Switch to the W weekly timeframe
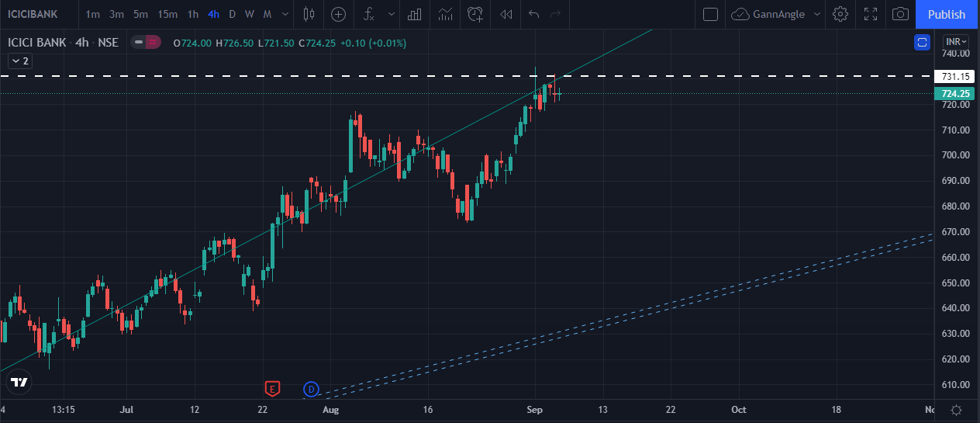 pos(249,14)
